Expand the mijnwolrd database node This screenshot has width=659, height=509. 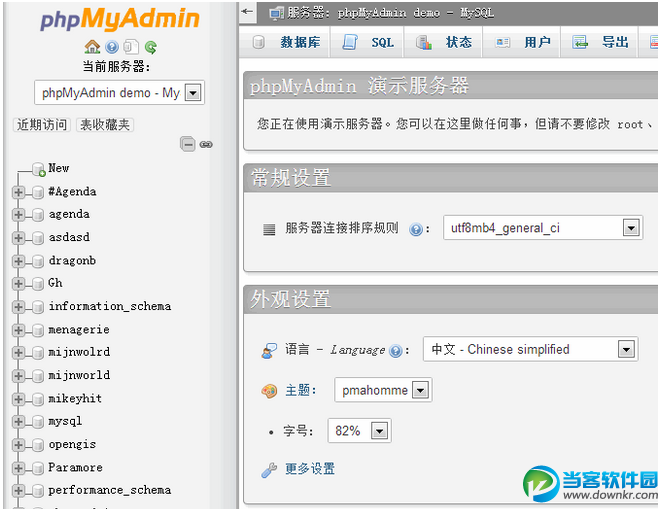[x=18, y=353]
